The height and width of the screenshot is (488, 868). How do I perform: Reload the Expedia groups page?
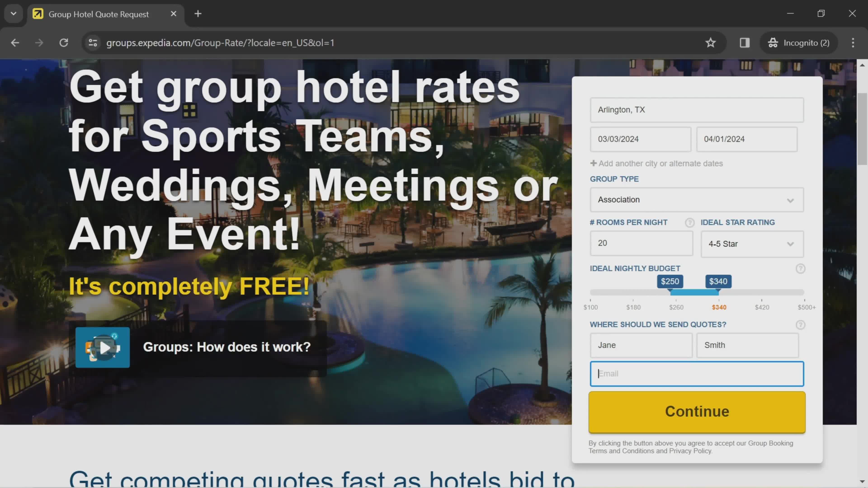coord(64,43)
